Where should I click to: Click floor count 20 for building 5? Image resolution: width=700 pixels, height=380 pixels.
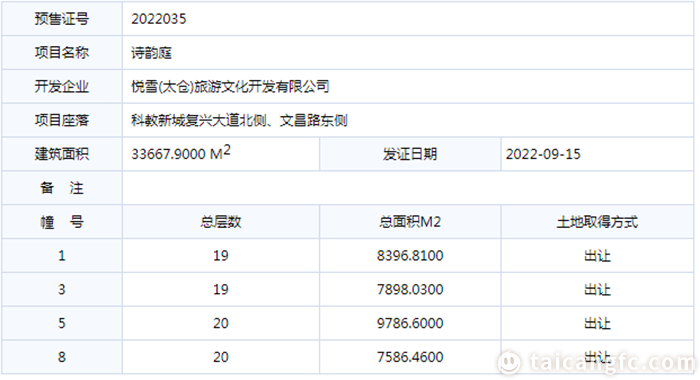click(x=221, y=323)
